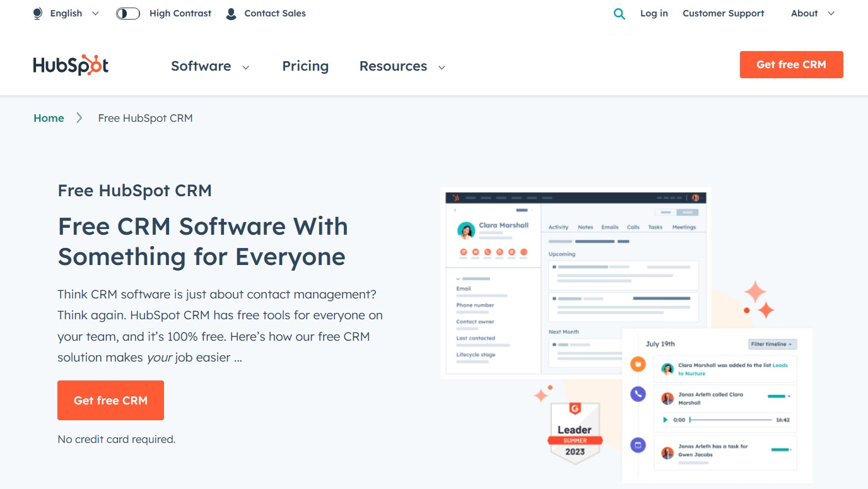Screen dimensions: 868x489
Task: Open the Pricing page
Action: [305, 66]
